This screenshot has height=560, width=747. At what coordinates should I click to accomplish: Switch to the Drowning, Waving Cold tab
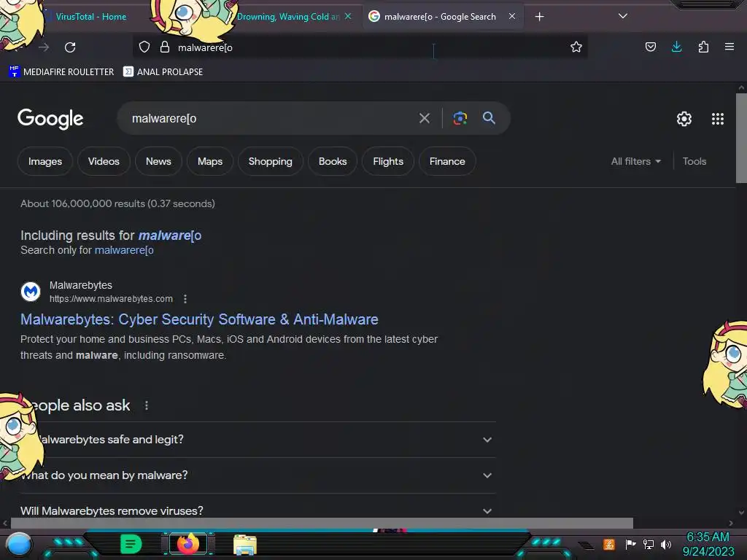point(287,17)
